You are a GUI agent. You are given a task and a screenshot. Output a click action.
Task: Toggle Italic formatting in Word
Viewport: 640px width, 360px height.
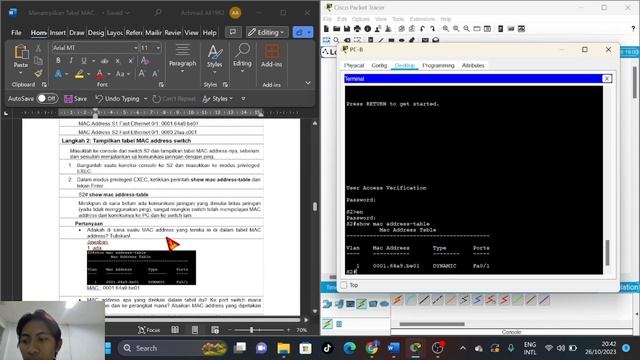pyautogui.click(x=71, y=60)
